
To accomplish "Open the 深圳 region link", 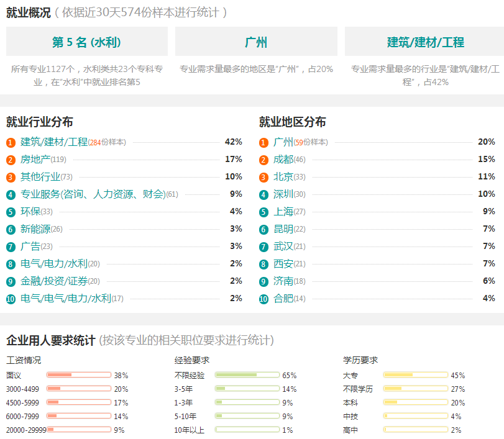I will (x=283, y=194).
